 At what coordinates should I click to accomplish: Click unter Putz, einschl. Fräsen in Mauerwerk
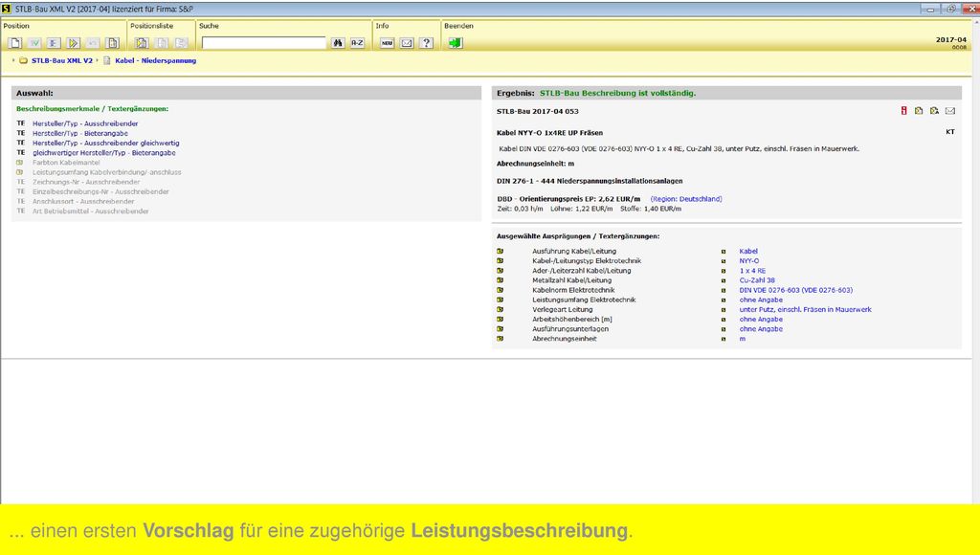pos(805,309)
